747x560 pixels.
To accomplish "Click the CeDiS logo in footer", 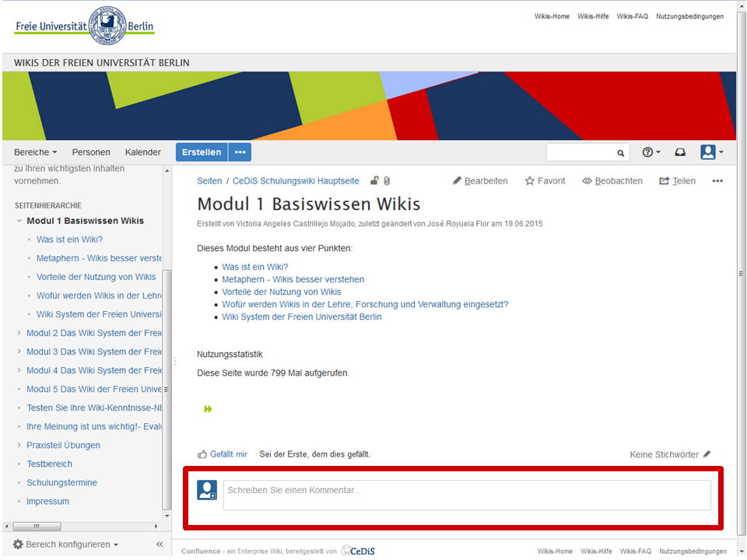I will coord(358,551).
